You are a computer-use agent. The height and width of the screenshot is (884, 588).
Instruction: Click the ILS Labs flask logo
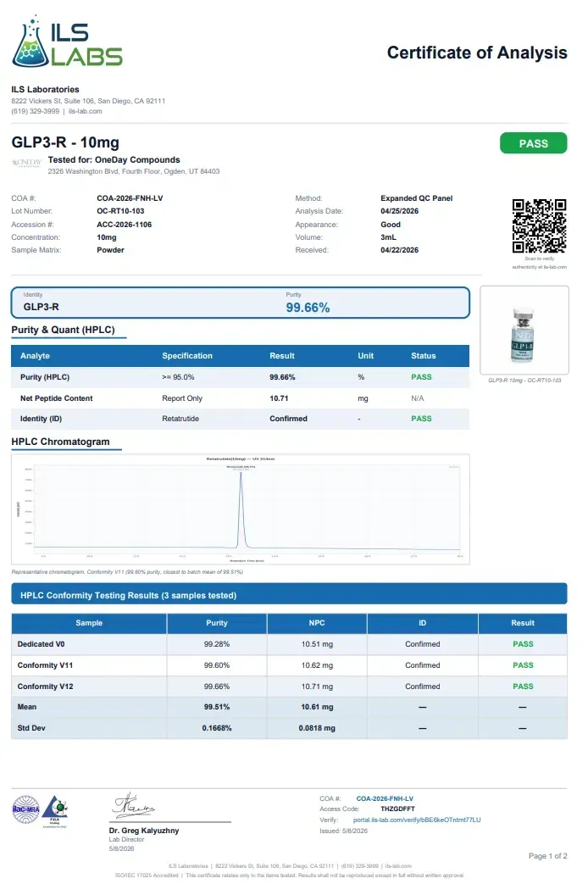coord(67,42)
